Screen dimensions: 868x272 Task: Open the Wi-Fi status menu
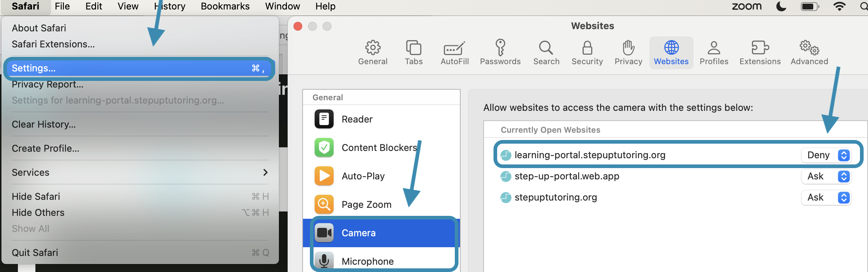click(840, 6)
